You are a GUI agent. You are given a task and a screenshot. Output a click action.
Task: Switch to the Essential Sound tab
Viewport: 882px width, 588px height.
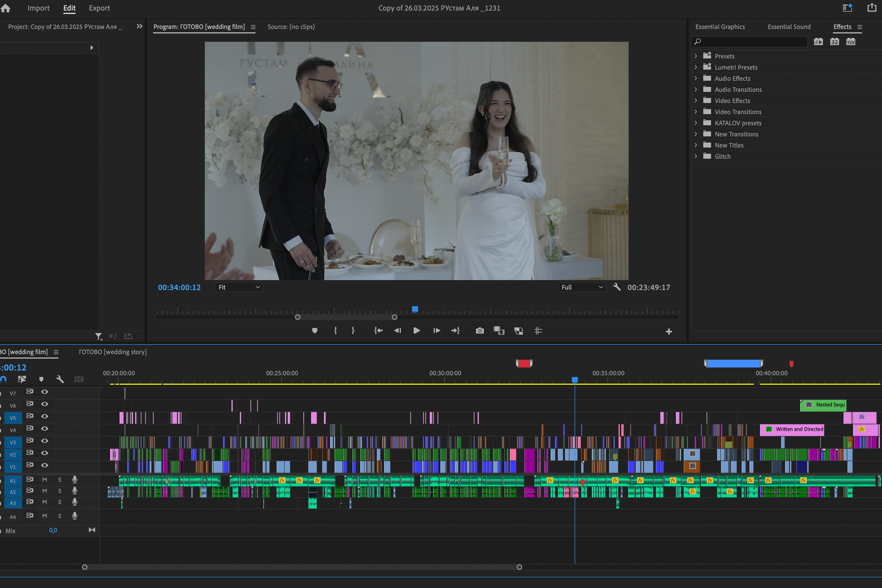789,27
